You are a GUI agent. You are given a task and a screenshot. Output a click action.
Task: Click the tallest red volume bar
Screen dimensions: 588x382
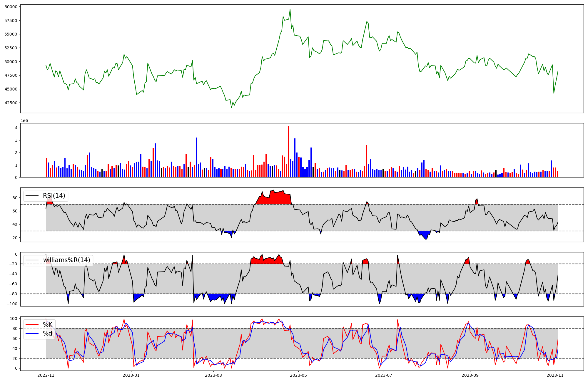tap(289, 151)
